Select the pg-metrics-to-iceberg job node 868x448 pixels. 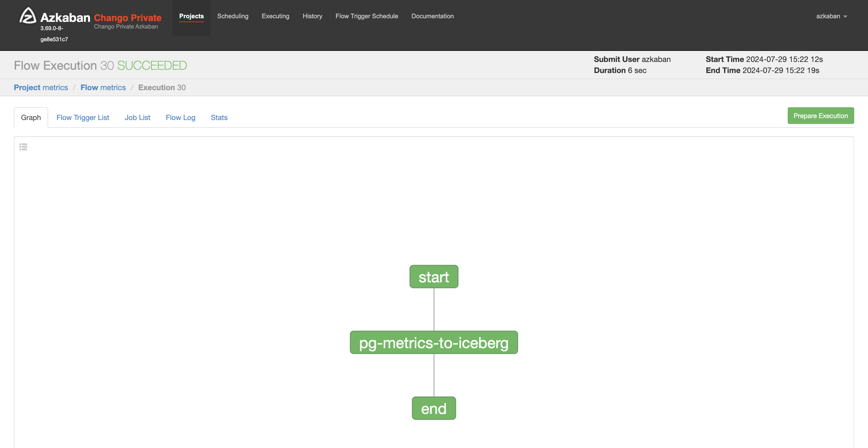click(x=434, y=342)
